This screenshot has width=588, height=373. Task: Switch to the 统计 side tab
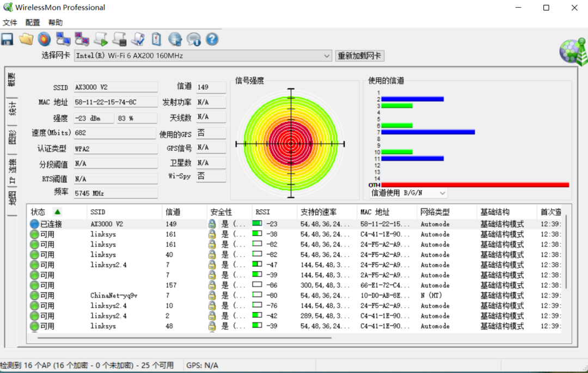pyautogui.click(x=12, y=109)
